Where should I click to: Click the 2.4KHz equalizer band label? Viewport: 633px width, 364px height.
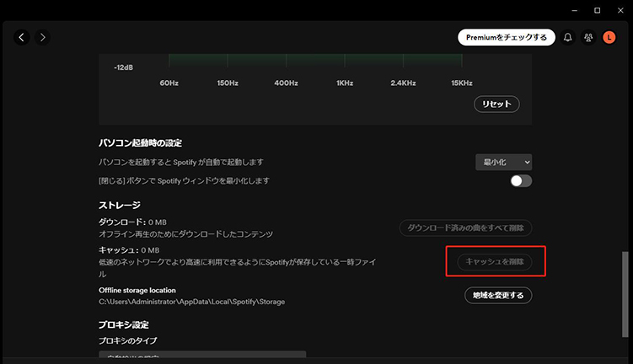point(403,83)
